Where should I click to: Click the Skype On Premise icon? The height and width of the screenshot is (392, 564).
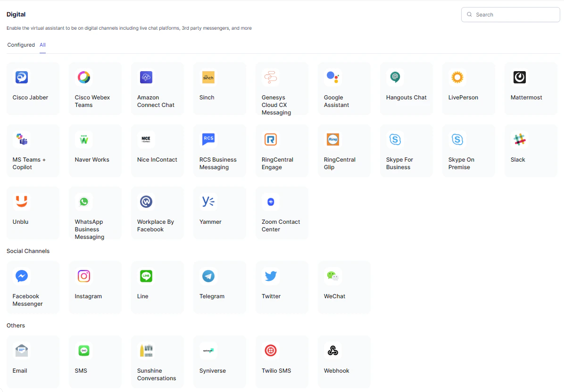(x=457, y=139)
